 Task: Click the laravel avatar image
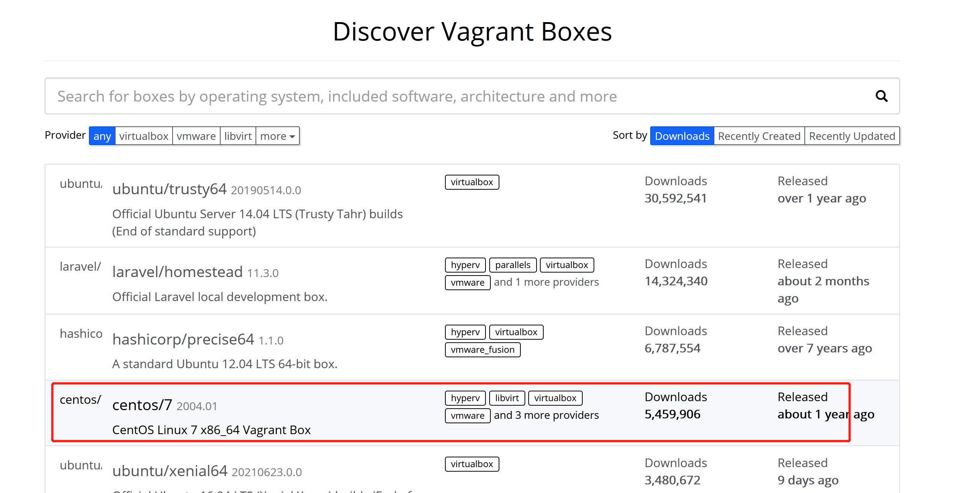[81, 267]
